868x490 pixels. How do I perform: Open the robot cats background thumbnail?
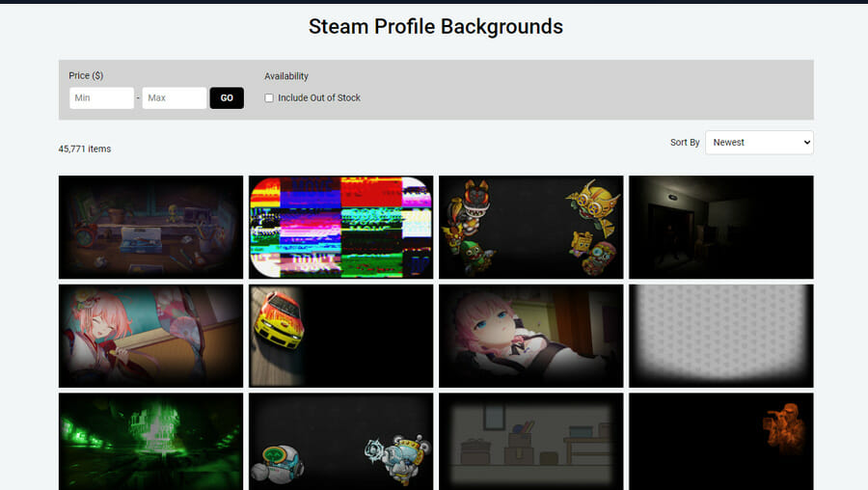(530, 227)
